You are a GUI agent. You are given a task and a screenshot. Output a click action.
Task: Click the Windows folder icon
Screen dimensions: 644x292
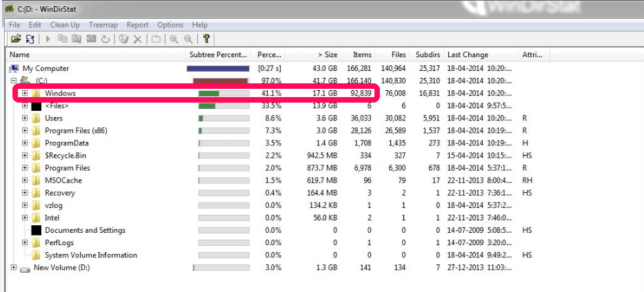pyautogui.click(x=37, y=93)
